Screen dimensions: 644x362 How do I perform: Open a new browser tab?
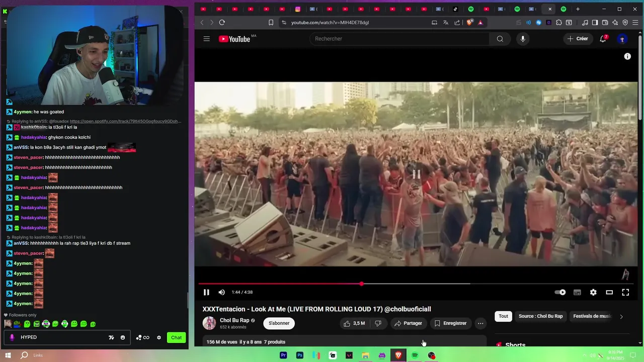pos(578,9)
